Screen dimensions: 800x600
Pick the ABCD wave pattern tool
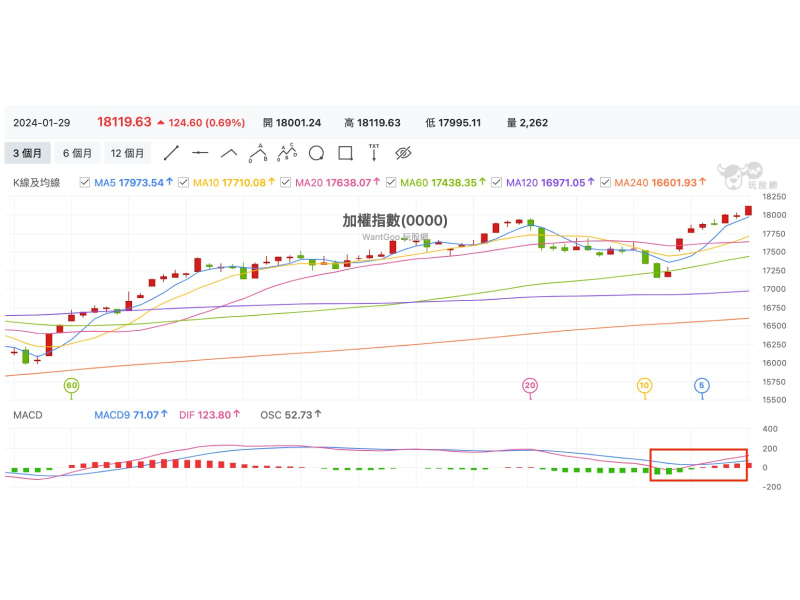[287, 153]
